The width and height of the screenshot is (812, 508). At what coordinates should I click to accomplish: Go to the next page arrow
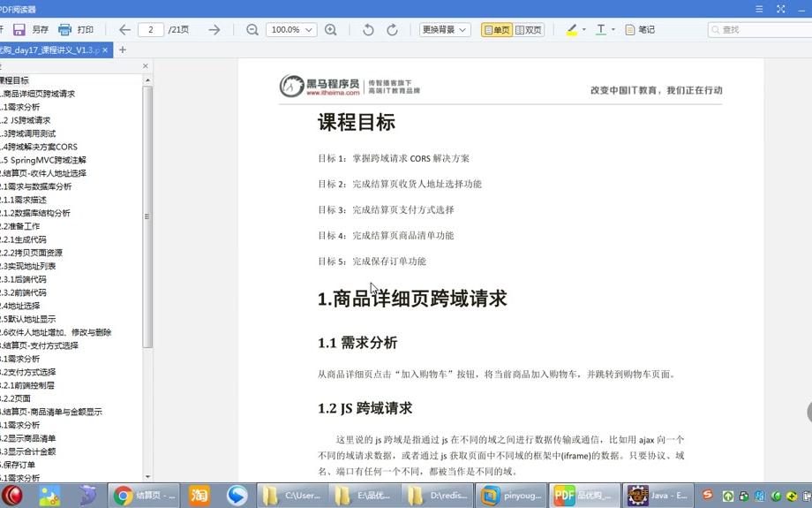(214, 29)
